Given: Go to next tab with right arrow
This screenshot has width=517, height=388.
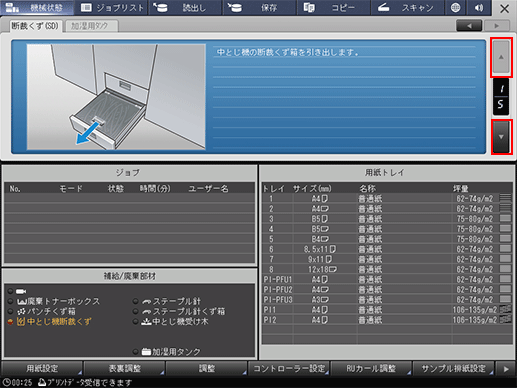Looking at the screenshot, I should pos(497,26).
